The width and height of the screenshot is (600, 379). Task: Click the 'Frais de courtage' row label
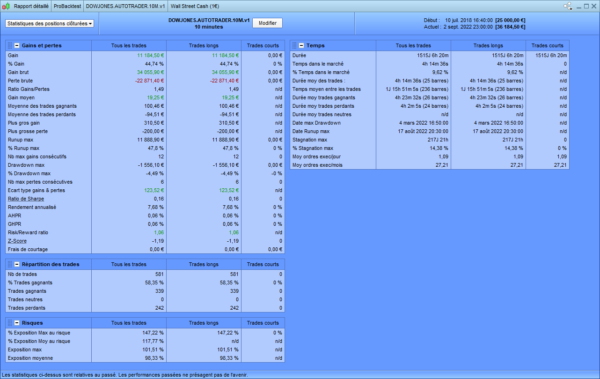pos(28,249)
